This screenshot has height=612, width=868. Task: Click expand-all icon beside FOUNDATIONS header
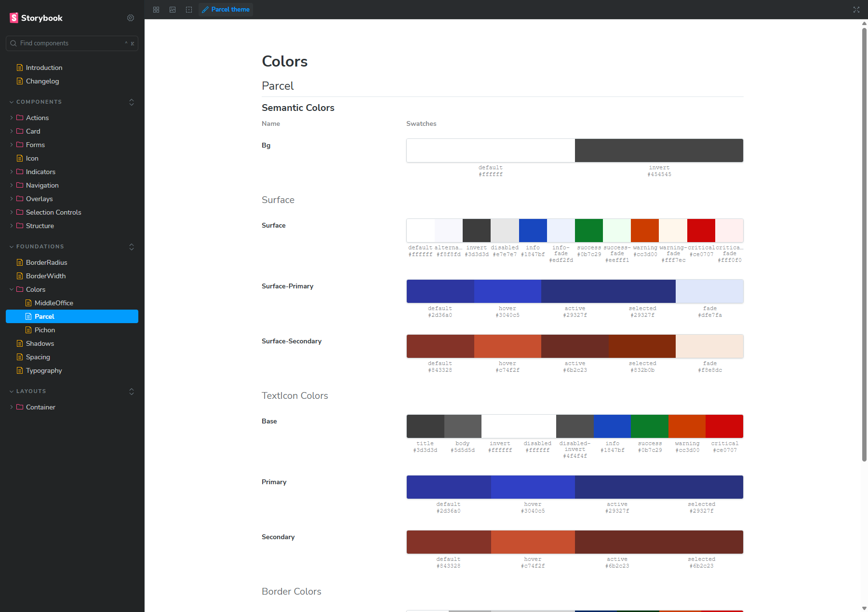(x=132, y=247)
